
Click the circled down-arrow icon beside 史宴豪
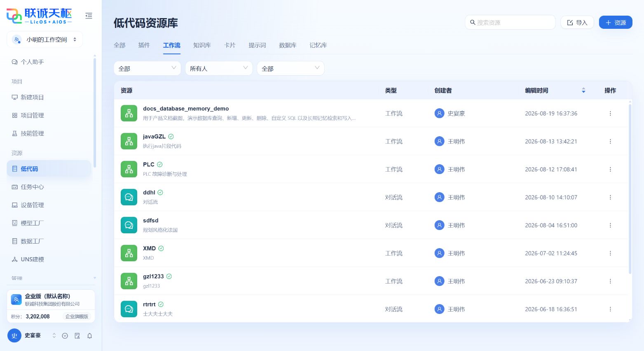65,336
